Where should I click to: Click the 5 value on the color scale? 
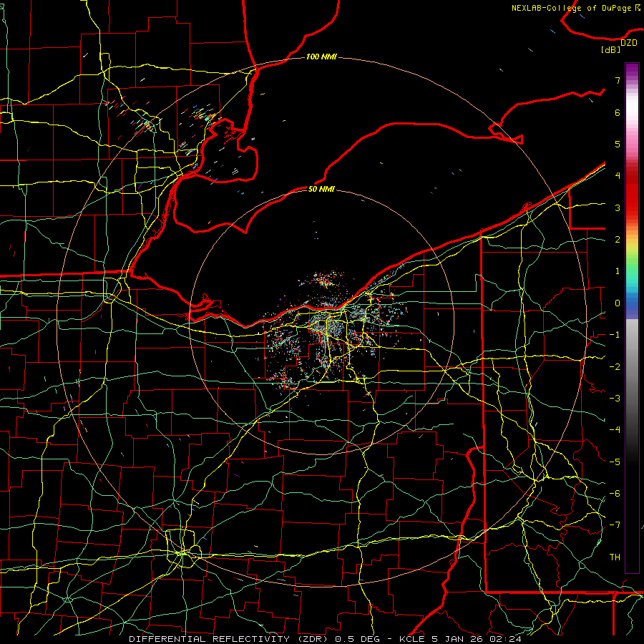pyautogui.click(x=618, y=144)
